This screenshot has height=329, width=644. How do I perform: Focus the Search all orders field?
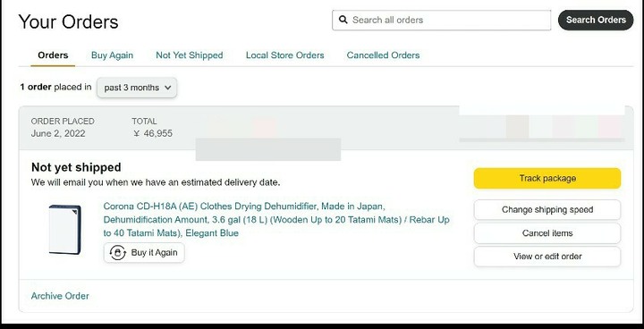(441, 21)
